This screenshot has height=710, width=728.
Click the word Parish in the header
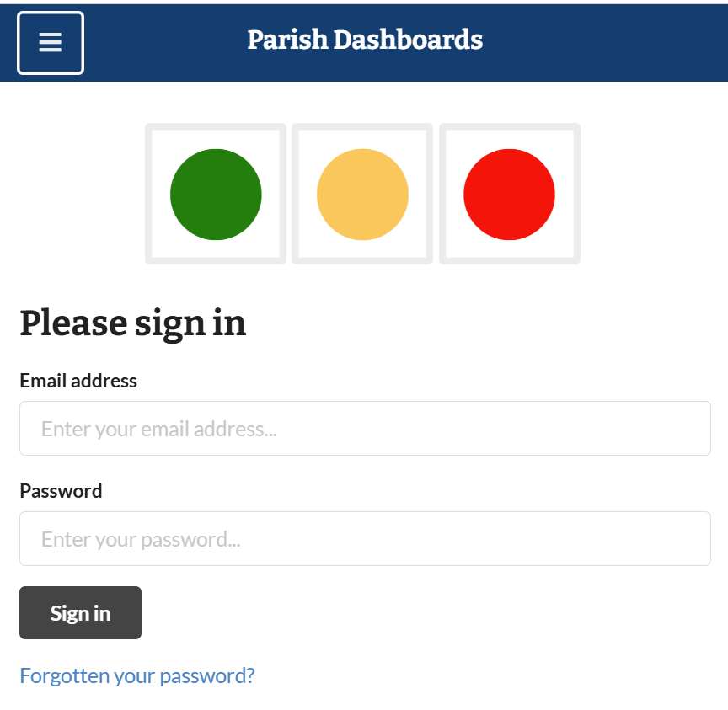286,40
